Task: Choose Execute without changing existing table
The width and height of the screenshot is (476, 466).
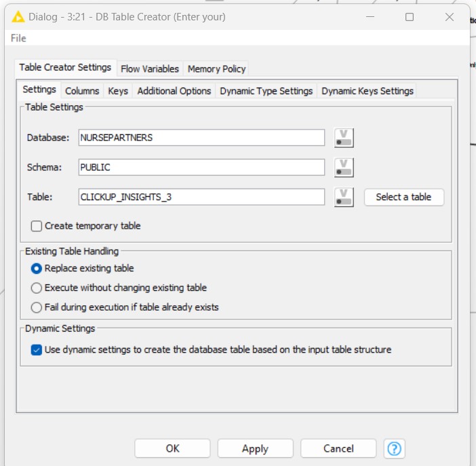Action: point(37,288)
